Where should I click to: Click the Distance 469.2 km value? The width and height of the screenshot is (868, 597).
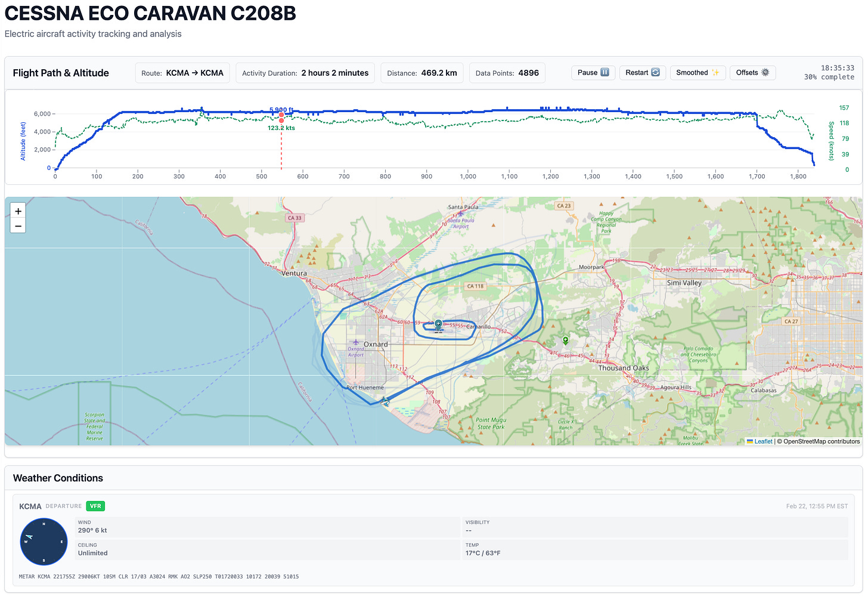click(x=422, y=73)
